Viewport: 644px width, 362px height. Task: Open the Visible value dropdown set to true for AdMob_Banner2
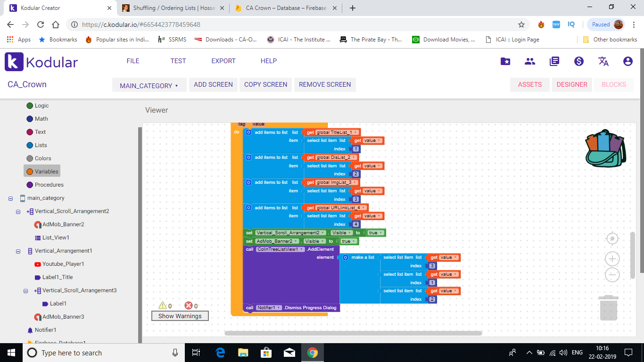coord(348,241)
